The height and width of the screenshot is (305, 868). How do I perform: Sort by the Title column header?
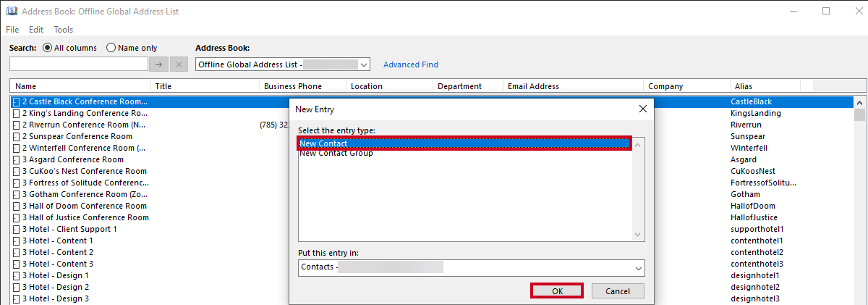pos(205,86)
